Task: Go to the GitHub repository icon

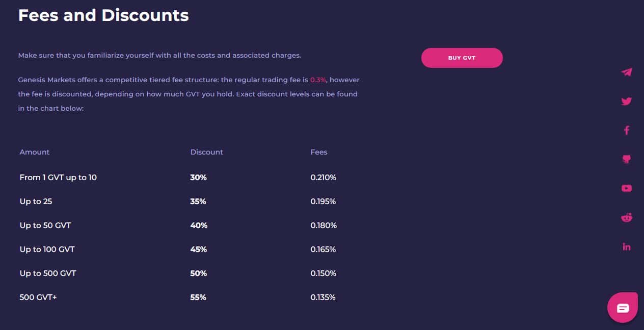Action: click(x=627, y=159)
